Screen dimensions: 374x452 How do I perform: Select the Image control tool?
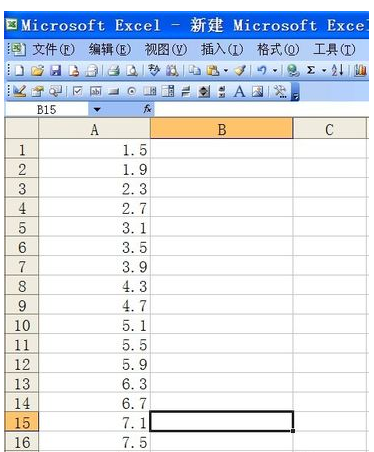click(258, 91)
